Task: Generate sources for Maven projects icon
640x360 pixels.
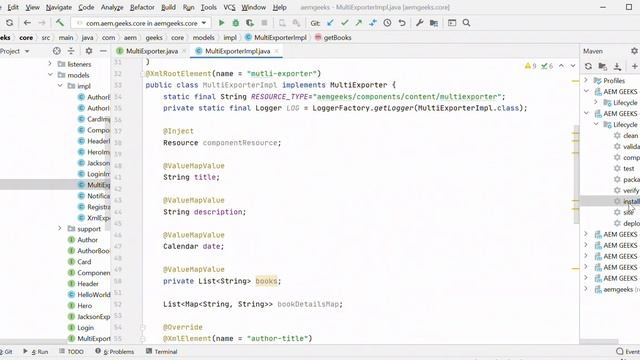Action: (x=602, y=66)
